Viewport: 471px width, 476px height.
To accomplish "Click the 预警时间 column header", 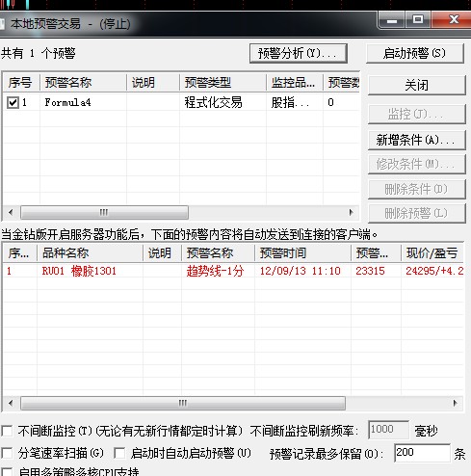I will pos(302,253).
